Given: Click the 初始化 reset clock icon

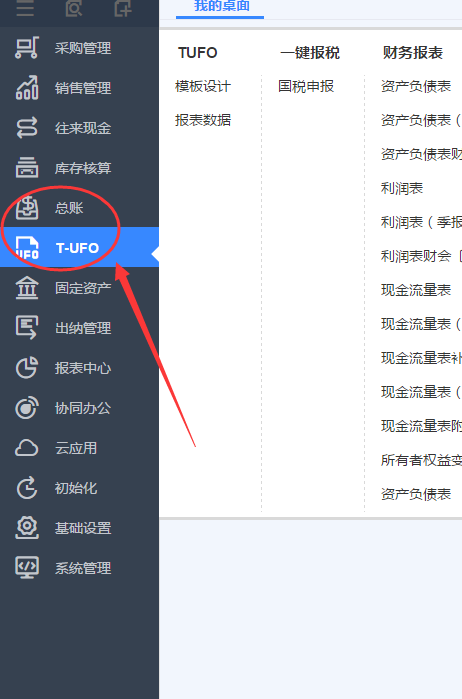Looking at the screenshot, I should (x=27, y=488).
